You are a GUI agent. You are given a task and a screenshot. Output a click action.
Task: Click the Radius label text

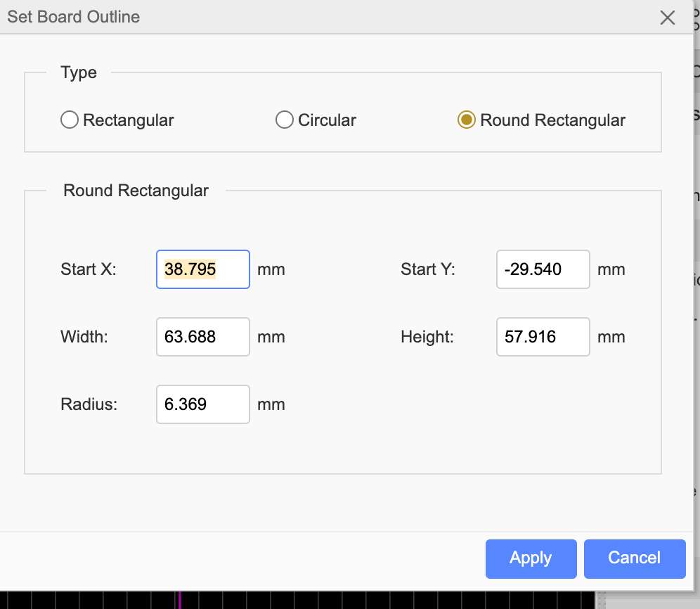(89, 404)
